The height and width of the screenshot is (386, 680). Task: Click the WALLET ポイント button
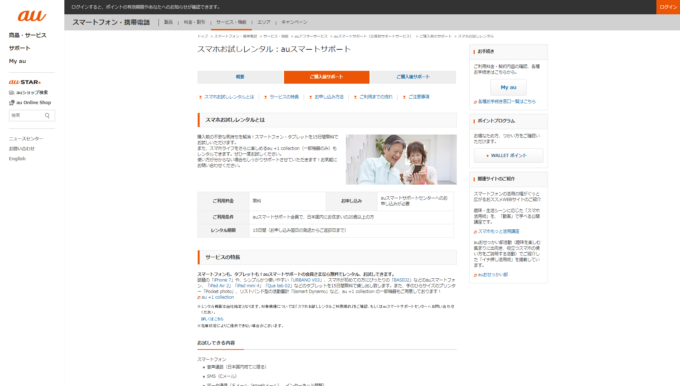click(508, 155)
